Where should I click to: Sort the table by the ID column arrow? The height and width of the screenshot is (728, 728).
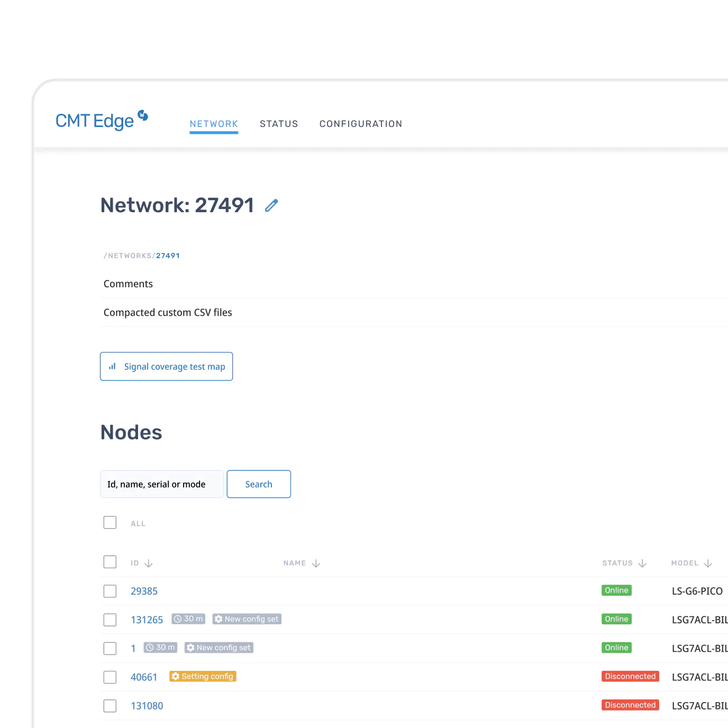[x=148, y=563]
